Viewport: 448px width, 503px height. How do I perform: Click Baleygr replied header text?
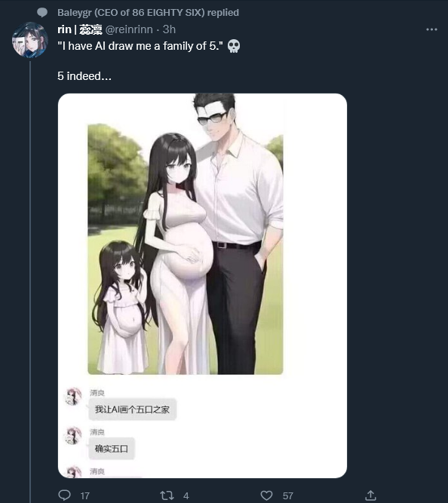[x=148, y=13]
